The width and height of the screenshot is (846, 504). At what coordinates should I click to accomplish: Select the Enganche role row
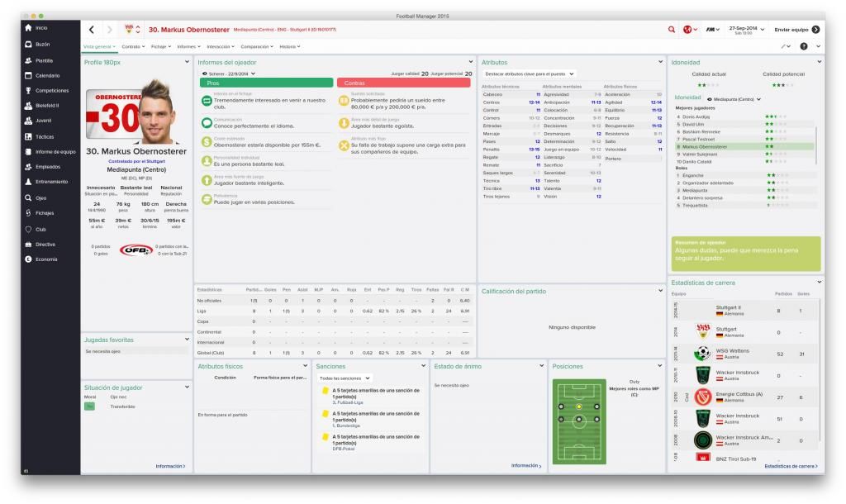[x=744, y=175]
